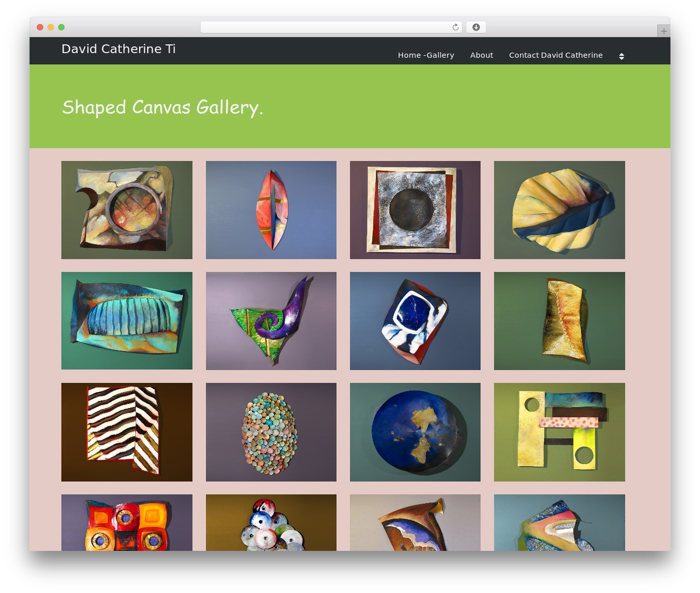Open the yellow geometric shapes with holes thumbnail
Image resolution: width=700 pixels, height=593 pixels.
coord(559,432)
